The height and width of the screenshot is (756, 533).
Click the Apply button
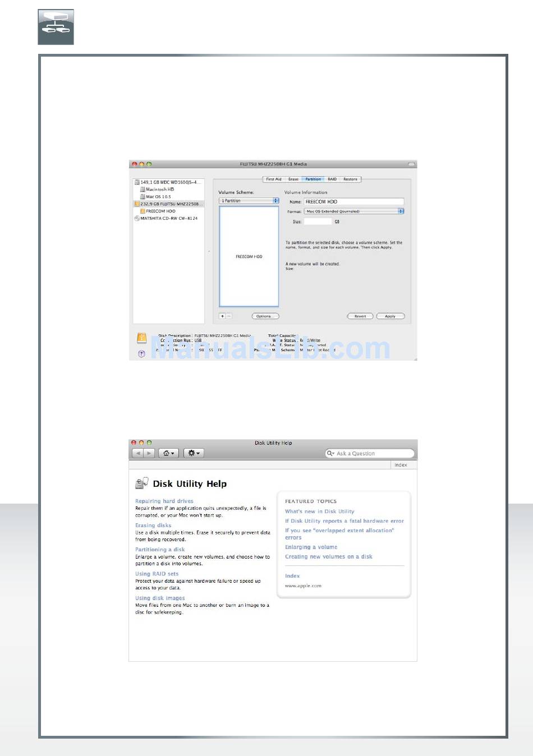[x=390, y=316]
